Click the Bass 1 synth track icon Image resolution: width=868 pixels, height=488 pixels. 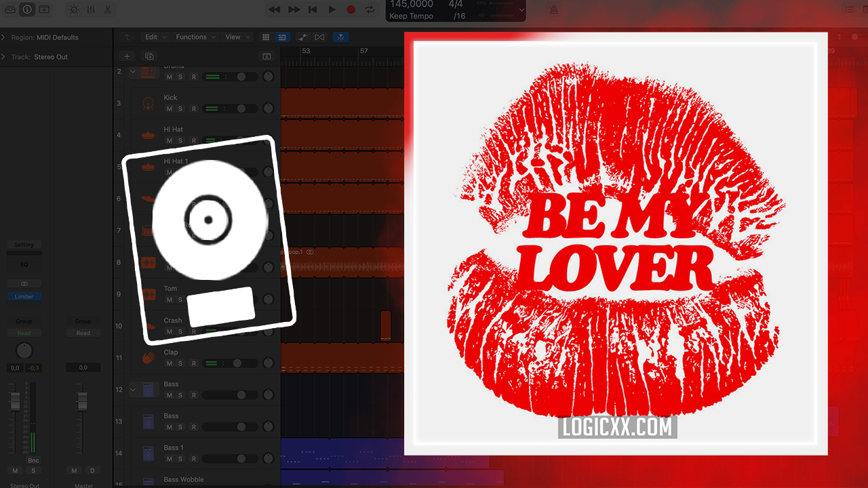tap(149, 453)
